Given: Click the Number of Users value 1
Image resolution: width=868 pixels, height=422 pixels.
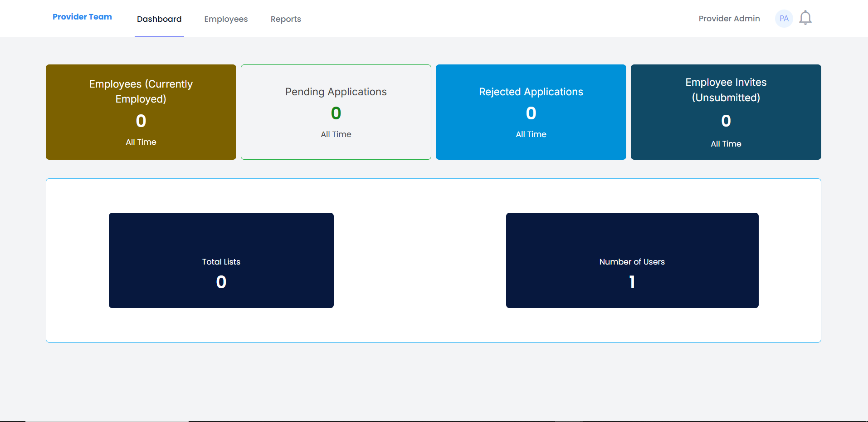Looking at the screenshot, I should coord(632,282).
